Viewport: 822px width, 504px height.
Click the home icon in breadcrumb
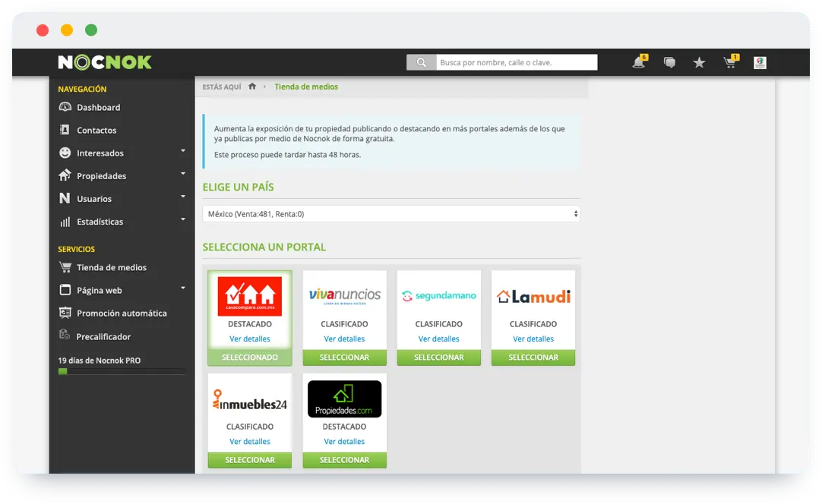coord(252,87)
